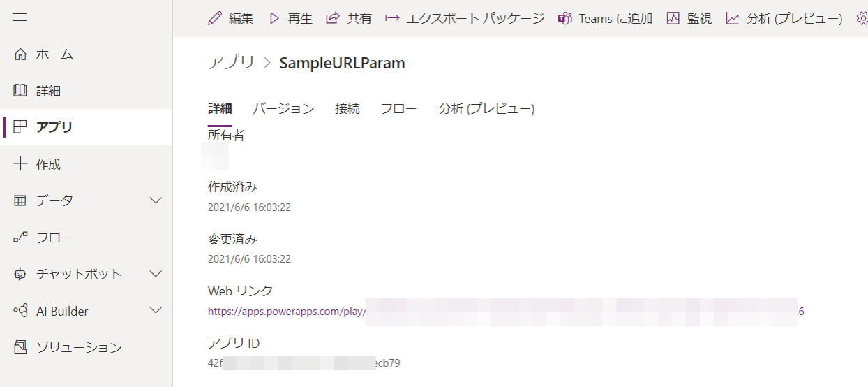
Task: Click the 詳細 book icon in sidebar
Action: [20, 91]
